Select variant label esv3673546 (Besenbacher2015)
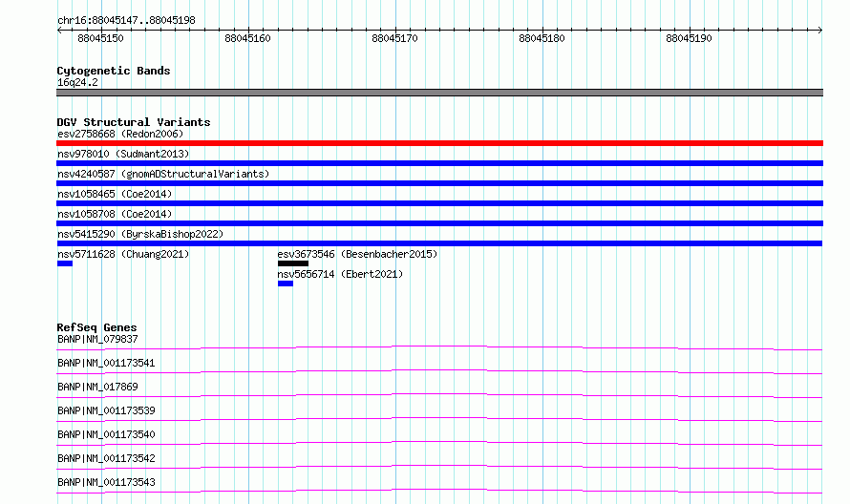 click(357, 254)
